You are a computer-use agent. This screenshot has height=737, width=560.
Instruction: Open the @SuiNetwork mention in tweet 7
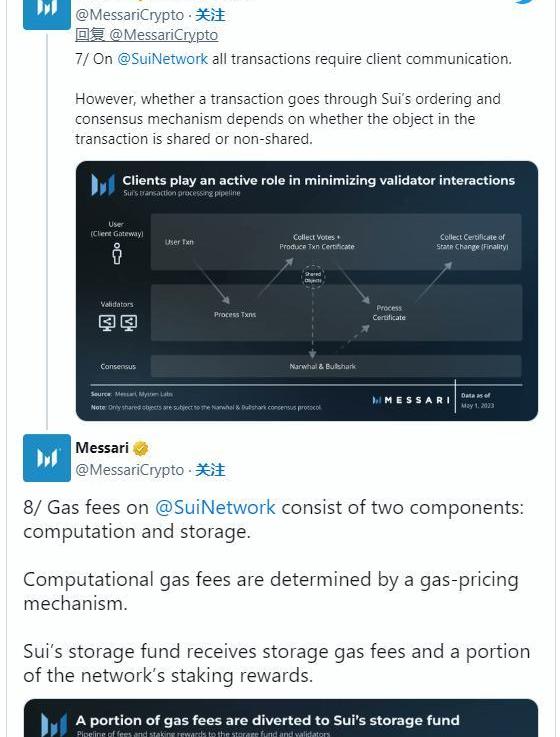[162, 59]
